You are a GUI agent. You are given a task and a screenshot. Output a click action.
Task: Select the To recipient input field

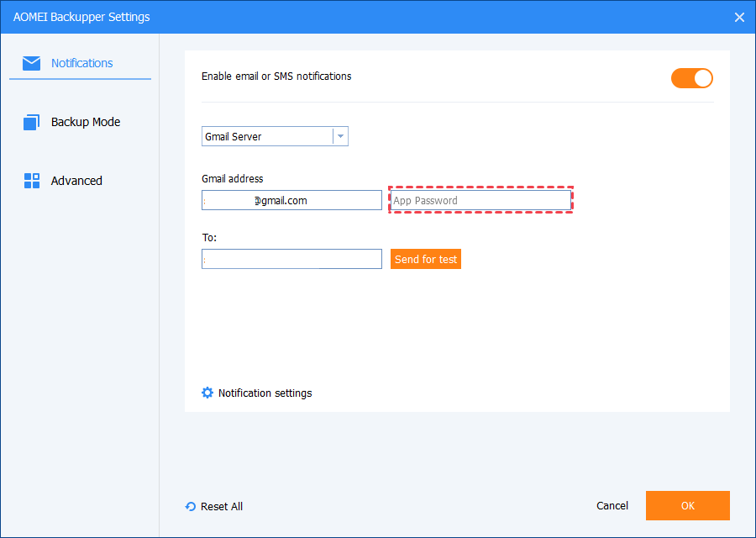click(291, 259)
